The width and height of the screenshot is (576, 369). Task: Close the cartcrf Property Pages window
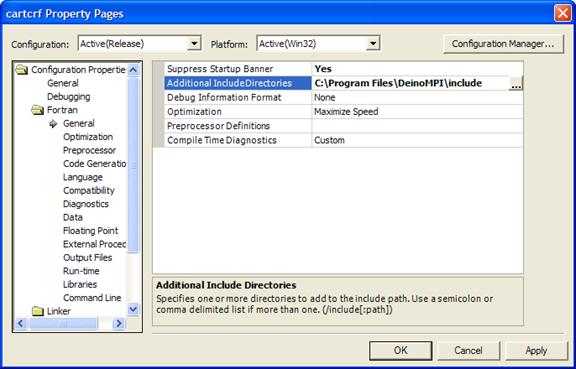coord(563,14)
